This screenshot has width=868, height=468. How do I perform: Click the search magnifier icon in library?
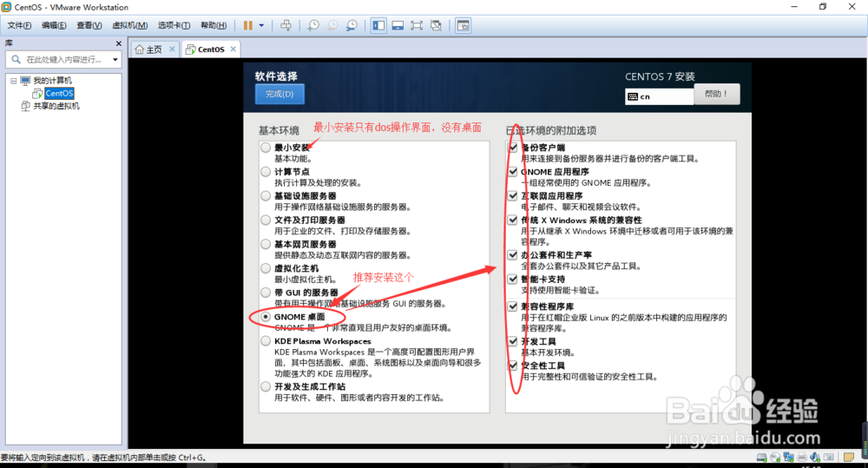(x=16, y=59)
